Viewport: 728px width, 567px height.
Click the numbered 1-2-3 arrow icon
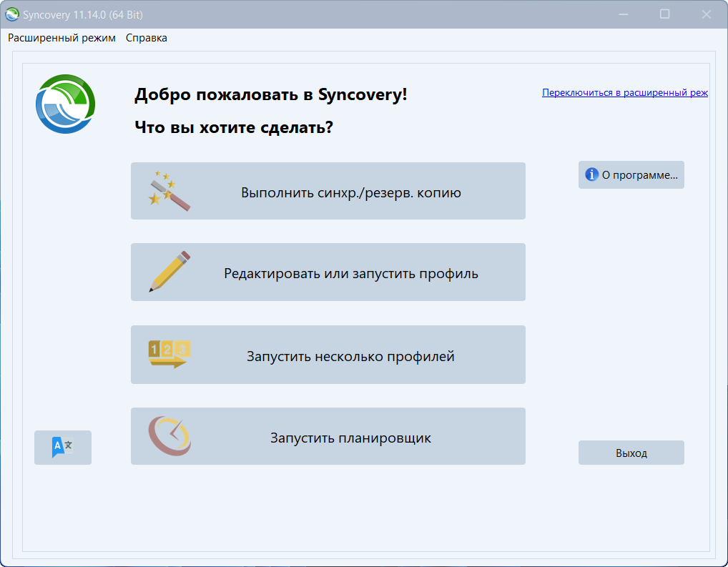169,355
